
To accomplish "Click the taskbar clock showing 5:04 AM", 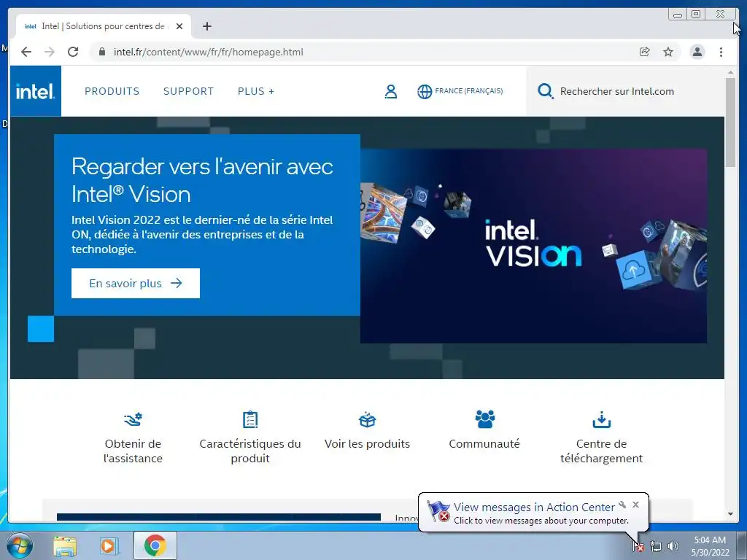I will (x=710, y=545).
